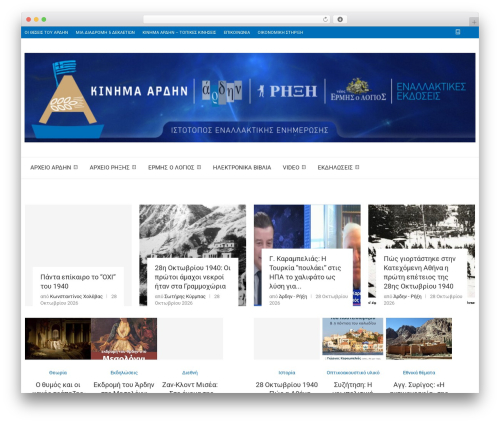Open the ΕΡΜΗΣ Ο ΛΟΓΙΟΣ menu

click(171, 167)
